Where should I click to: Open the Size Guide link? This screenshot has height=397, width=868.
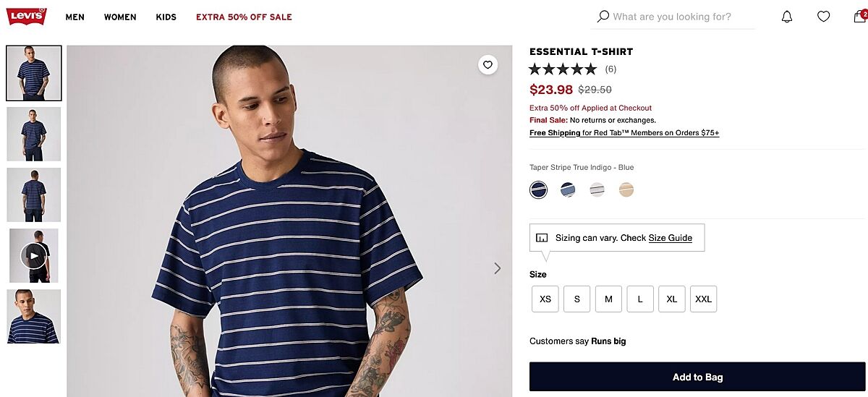tap(670, 238)
